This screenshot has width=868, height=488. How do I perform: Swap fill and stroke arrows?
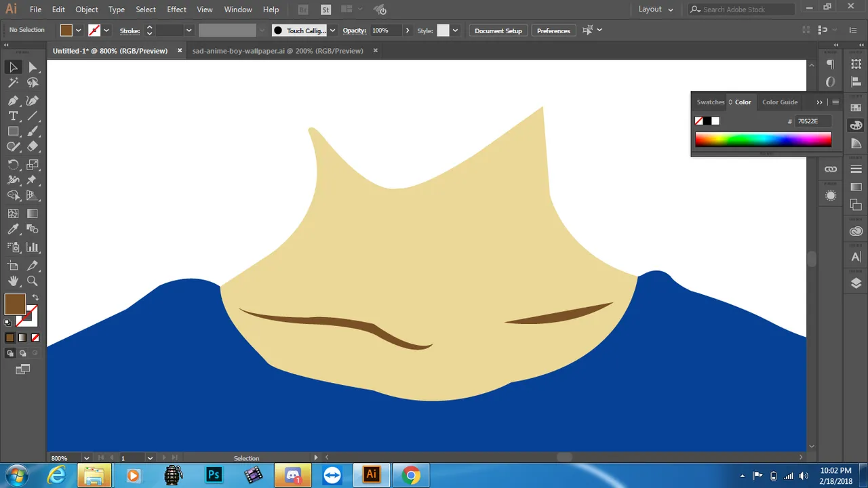[35, 298]
